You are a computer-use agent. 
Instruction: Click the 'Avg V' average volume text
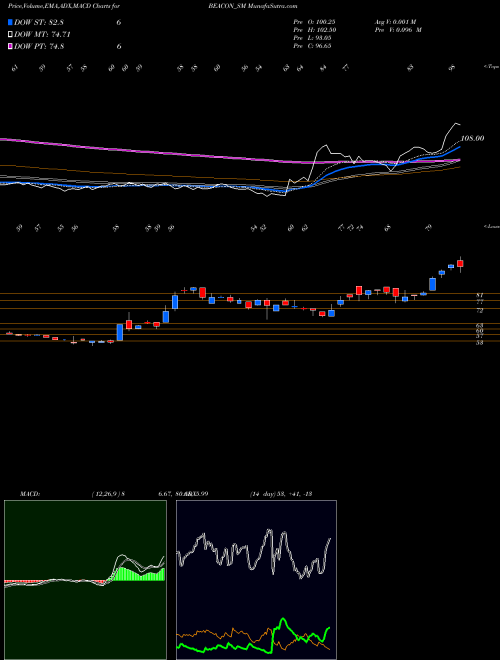click(395, 22)
